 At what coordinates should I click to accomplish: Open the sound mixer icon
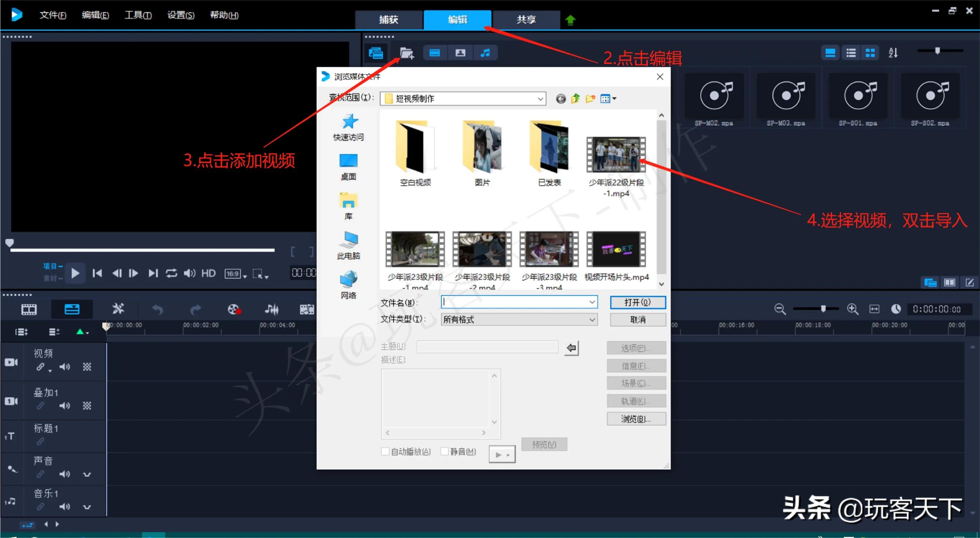coord(272,309)
